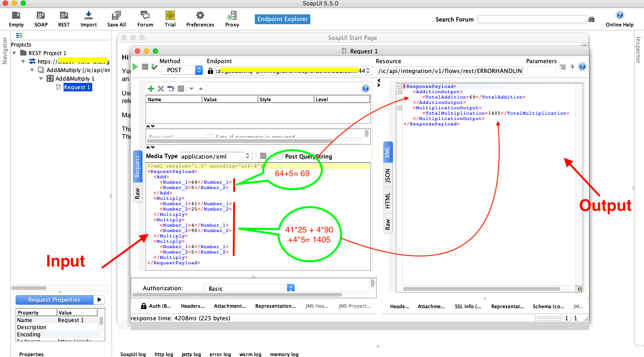Open the Authorization Basic dropdown
The image size is (644, 357).
pyautogui.click(x=290, y=288)
